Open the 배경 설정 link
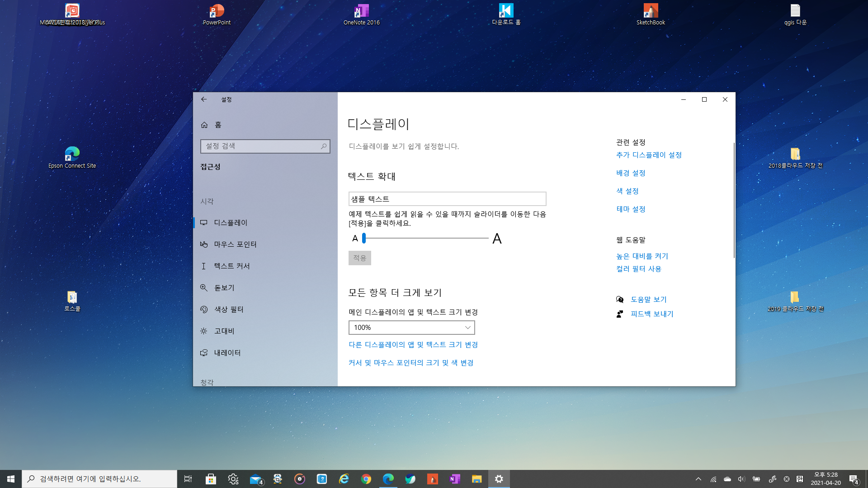Viewport: 868px width, 488px height. [631, 173]
